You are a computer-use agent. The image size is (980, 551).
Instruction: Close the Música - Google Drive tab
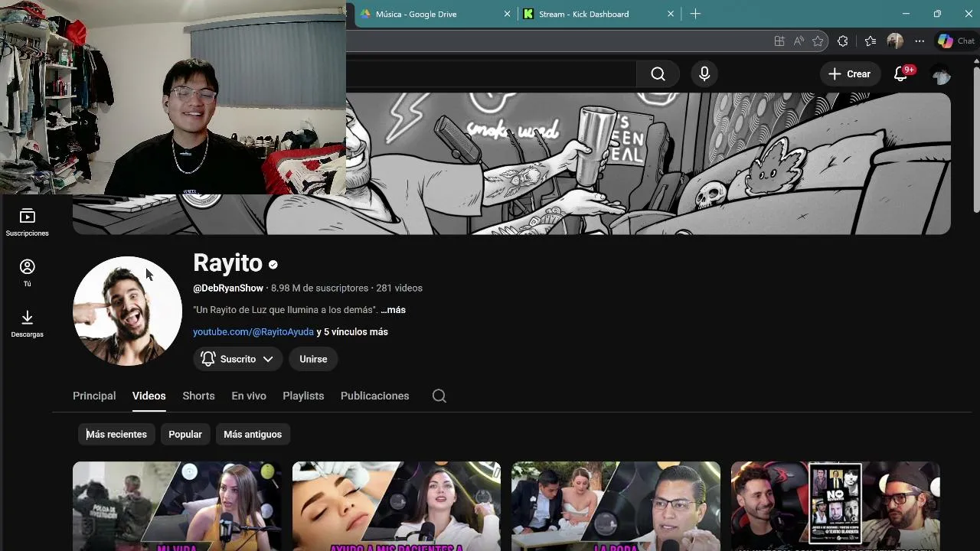tap(507, 14)
